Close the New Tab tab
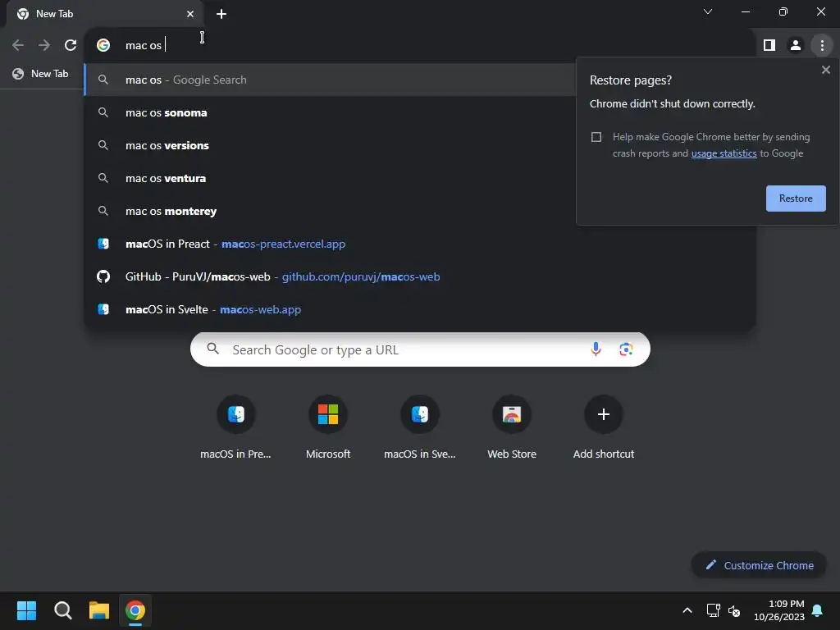The image size is (840, 630). point(190,14)
